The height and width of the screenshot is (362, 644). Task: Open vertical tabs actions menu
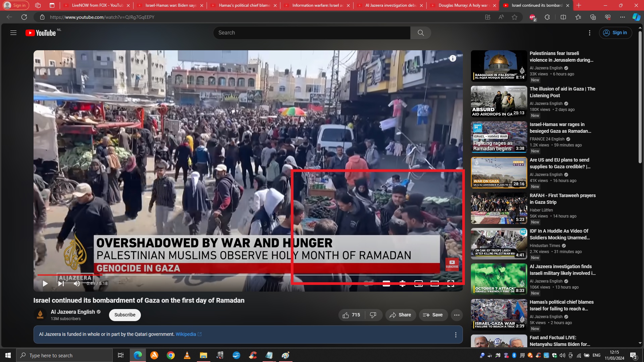pos(52,5)
